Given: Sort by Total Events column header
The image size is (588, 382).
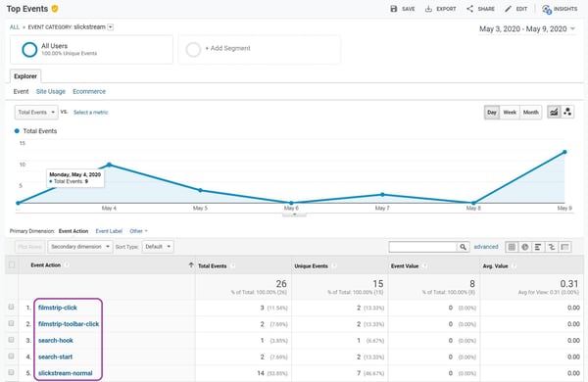Looking at the screenshot, I should [x=213, y=265].
